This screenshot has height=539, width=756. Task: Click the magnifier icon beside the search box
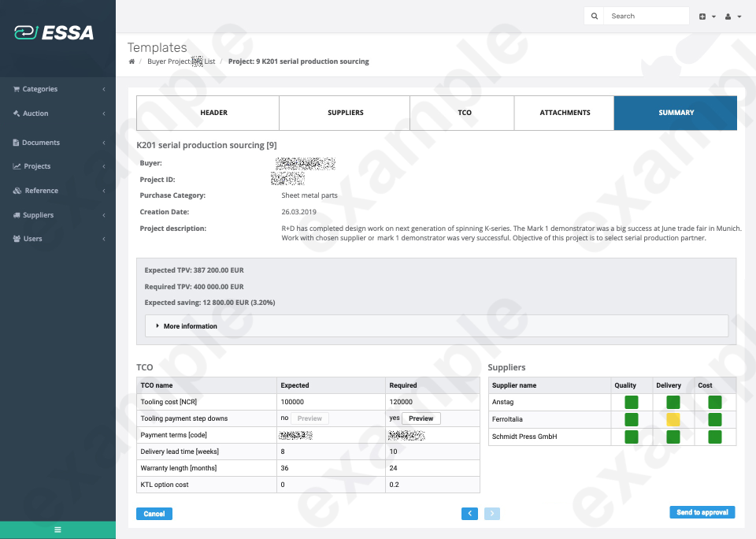tap(594, 16)
